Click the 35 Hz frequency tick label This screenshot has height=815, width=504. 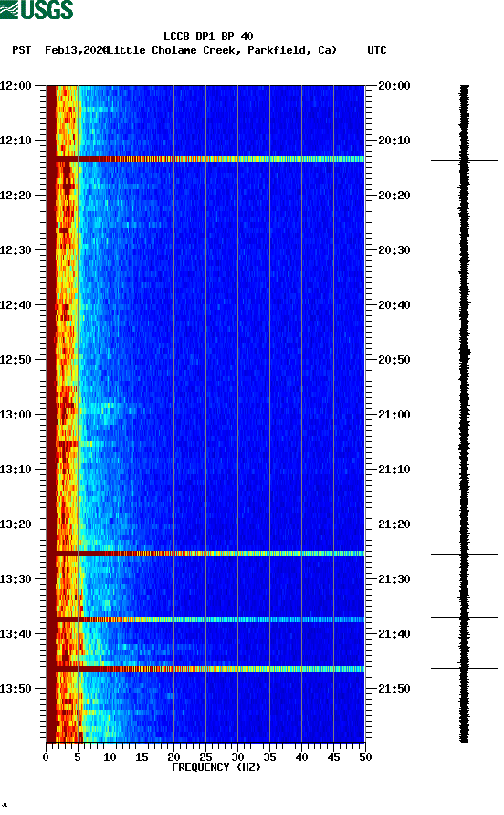pyautogui.click(x=269, y=757)
